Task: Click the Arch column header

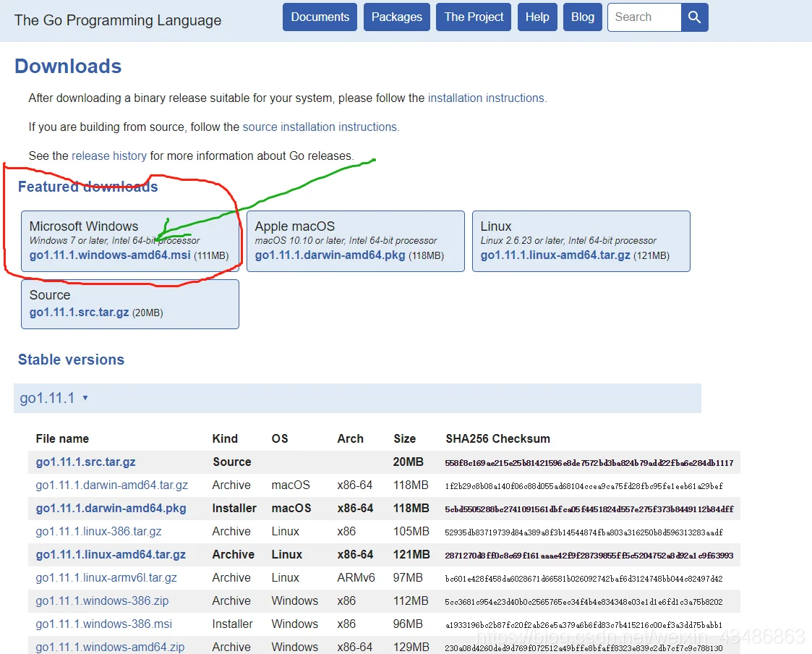Action: (350, 438)
